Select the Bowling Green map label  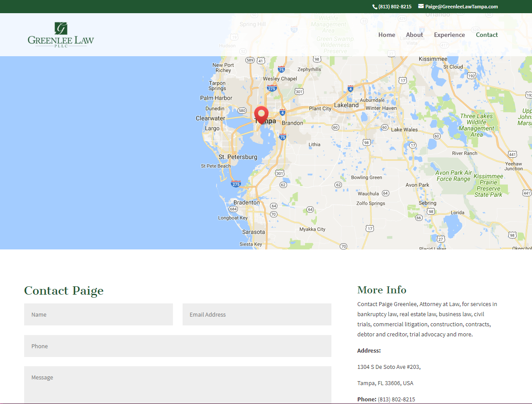(x=367, y=177)
